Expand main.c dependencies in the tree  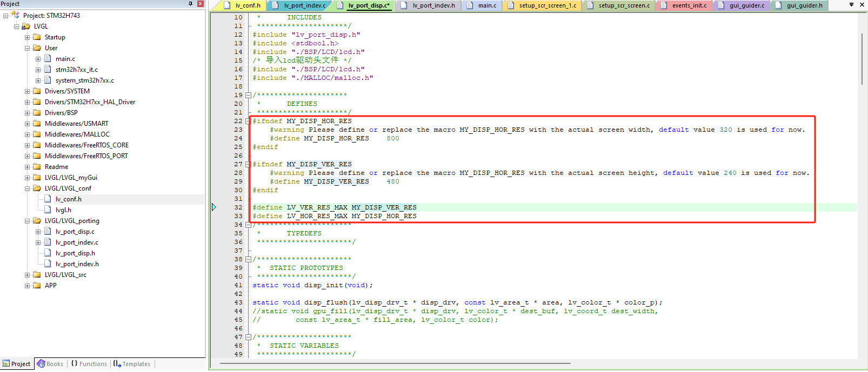click(38, 59)
